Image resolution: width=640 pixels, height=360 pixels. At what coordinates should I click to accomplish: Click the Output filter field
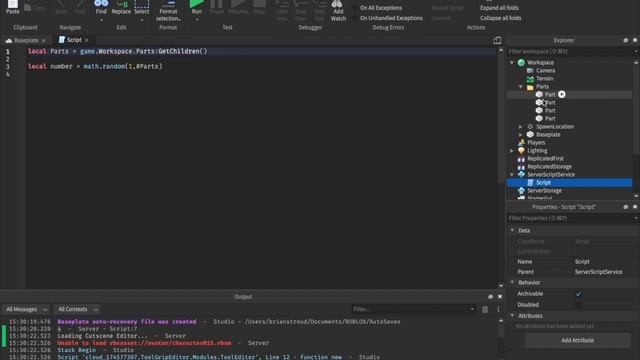413,309
